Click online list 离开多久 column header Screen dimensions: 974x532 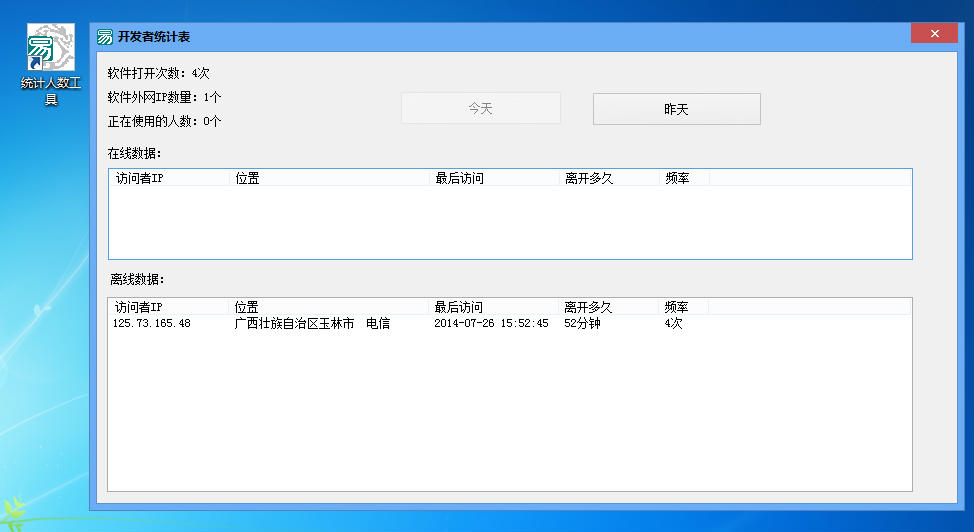click(609, 178)
